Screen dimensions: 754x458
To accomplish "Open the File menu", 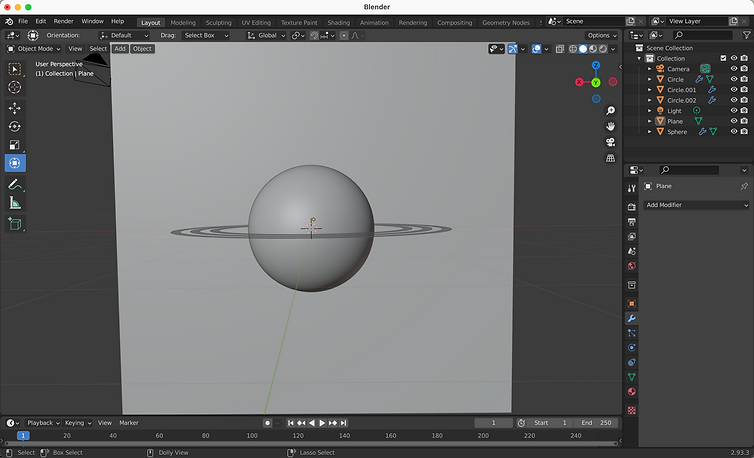I will click(x=23, y=21).
